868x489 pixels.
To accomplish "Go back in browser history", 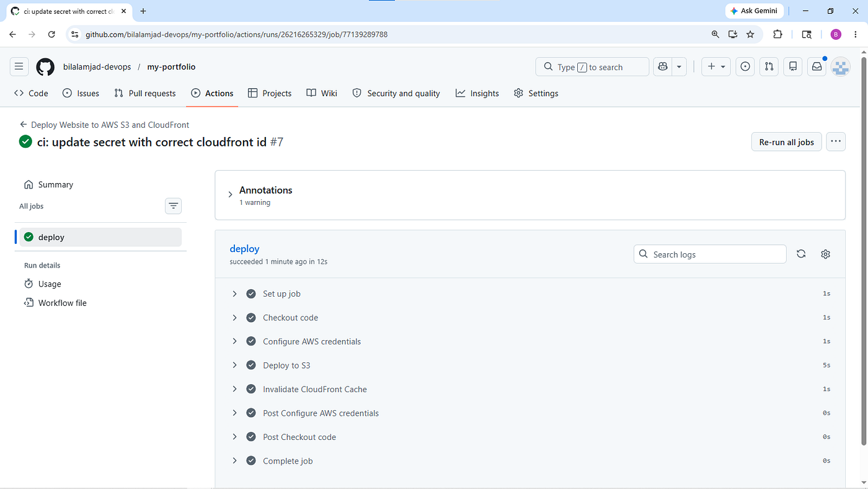I will [x=12, y=35].
